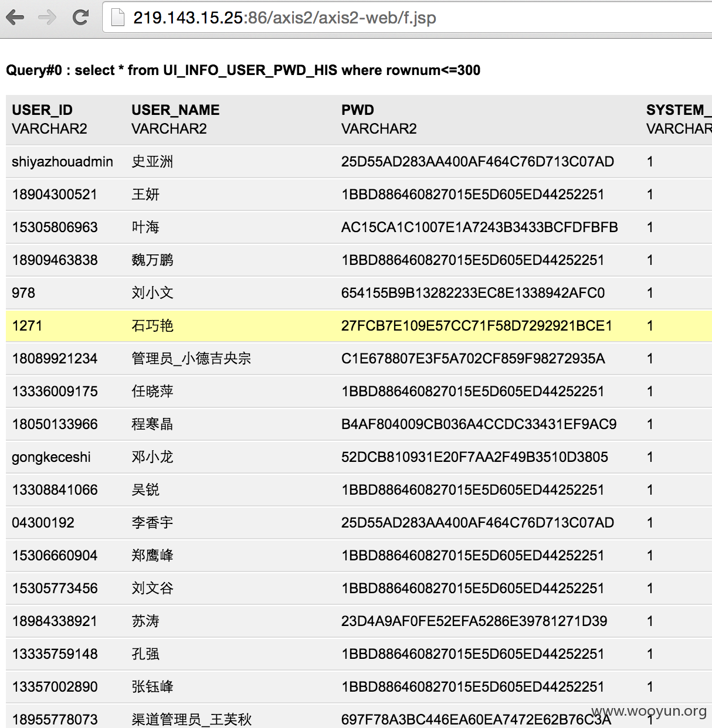Select user ID 978
The height and width of the screenshot is (728, 712).
23,293
